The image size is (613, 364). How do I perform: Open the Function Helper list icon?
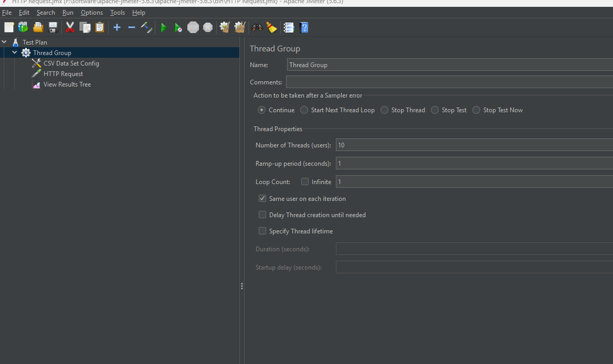point(289,27)
